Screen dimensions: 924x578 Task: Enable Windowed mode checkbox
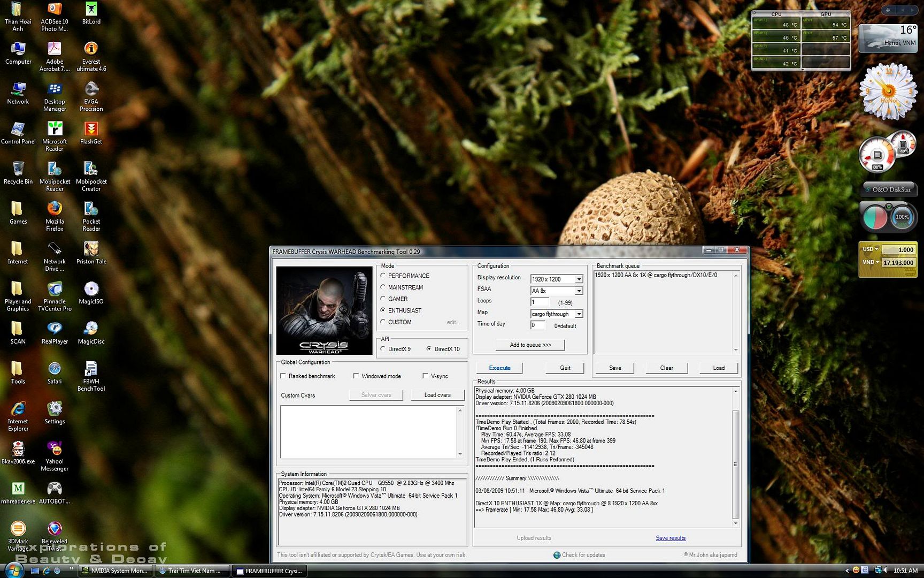(x=356, y=376)
